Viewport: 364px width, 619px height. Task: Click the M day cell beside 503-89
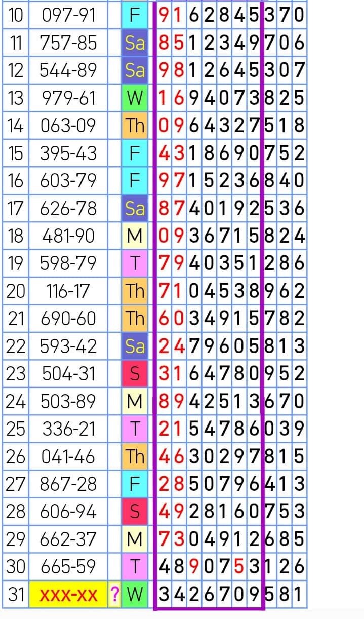pos(135,401)
